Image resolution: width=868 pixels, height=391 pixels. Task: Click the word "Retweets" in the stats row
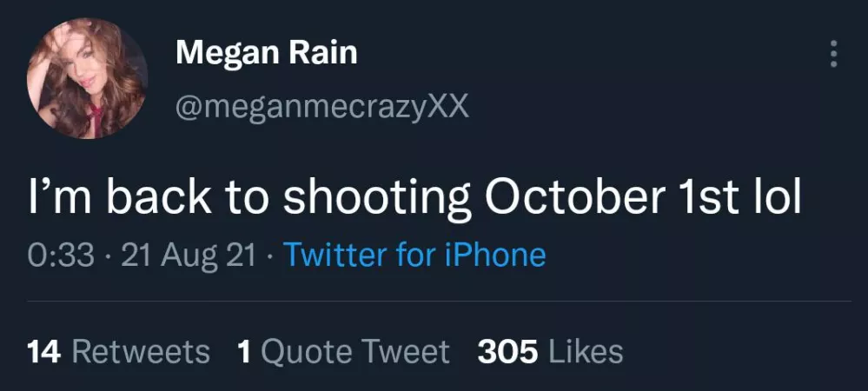(x=140, y=352)
